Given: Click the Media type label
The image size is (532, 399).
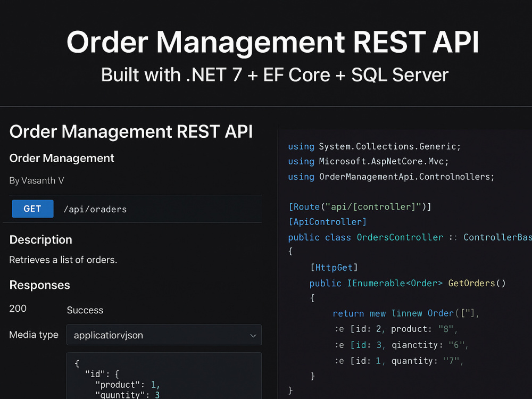Looking at the screenshot, I should pos(34,335).
